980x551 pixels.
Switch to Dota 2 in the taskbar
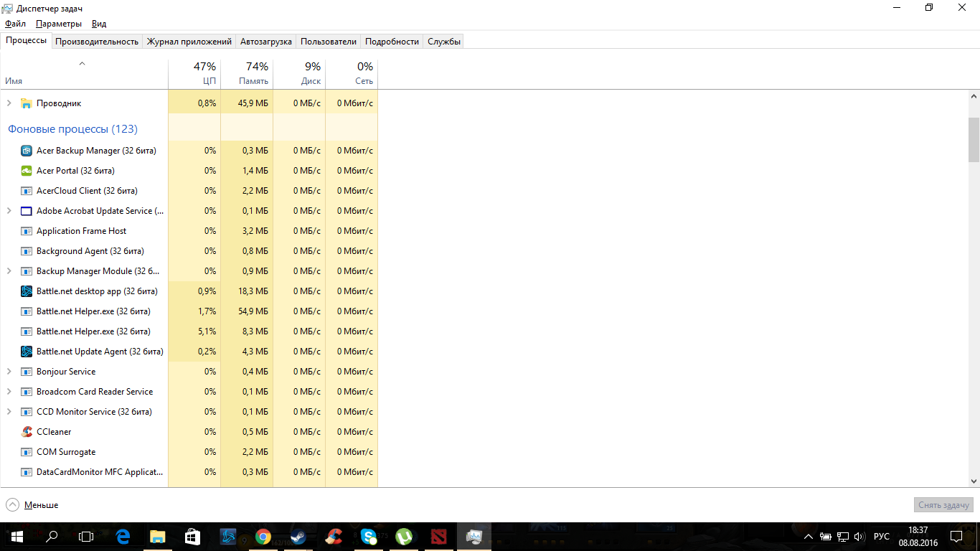[439, 537]
